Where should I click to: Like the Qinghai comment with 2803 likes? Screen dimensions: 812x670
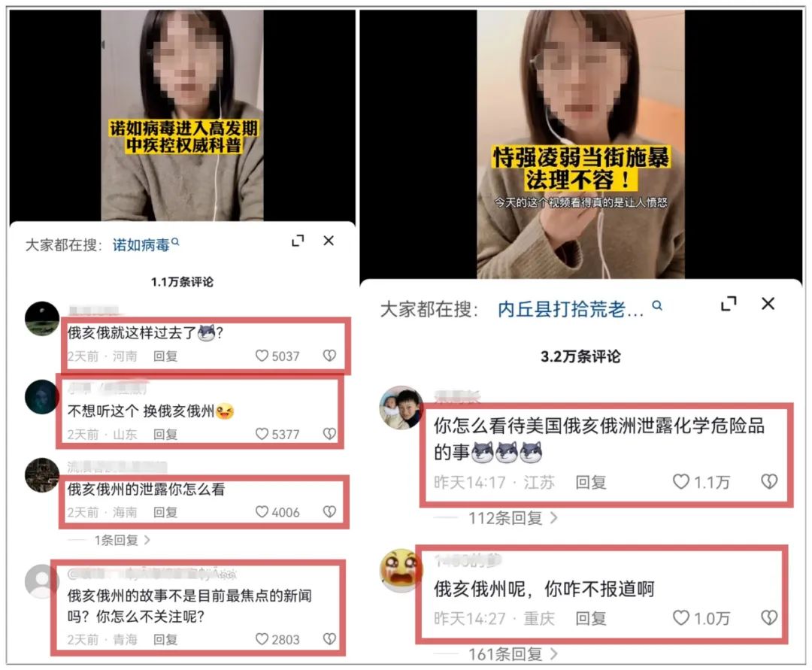(262, 639)
